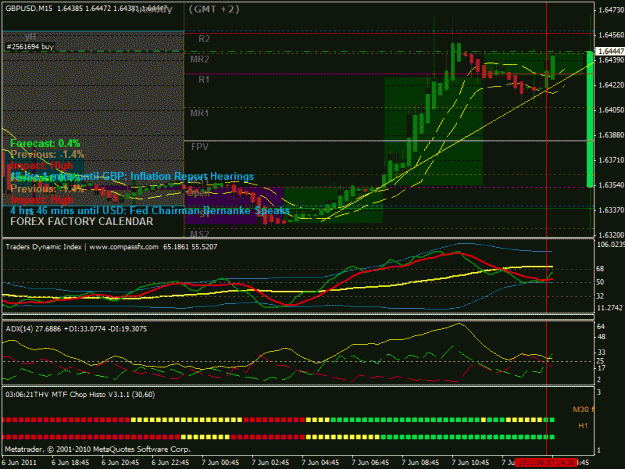Click 106.0239 on the TDI scale
This screenshot has height=469, width=625.
(610, 244)
